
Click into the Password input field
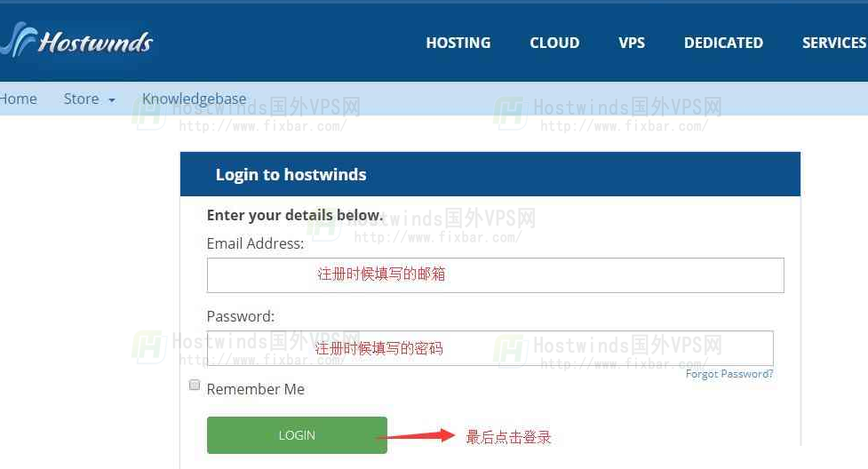[x=490, y=348]
